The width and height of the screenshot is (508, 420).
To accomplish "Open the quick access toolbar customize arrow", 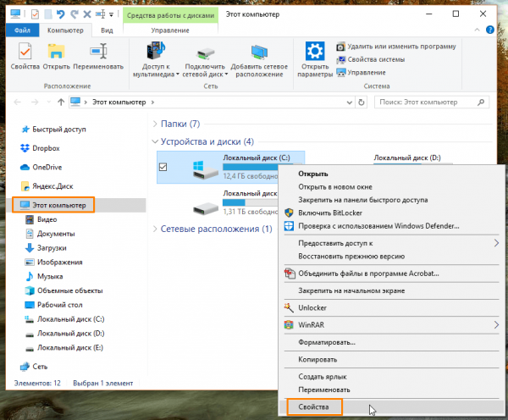I will point(111,14).
